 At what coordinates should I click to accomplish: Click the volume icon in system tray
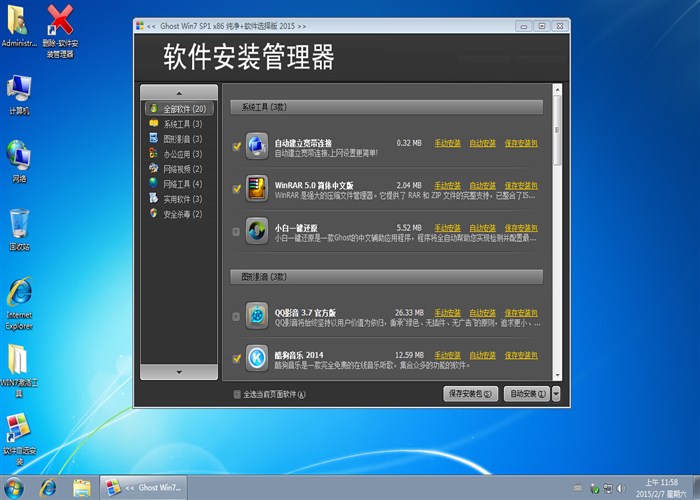[621, 488]
